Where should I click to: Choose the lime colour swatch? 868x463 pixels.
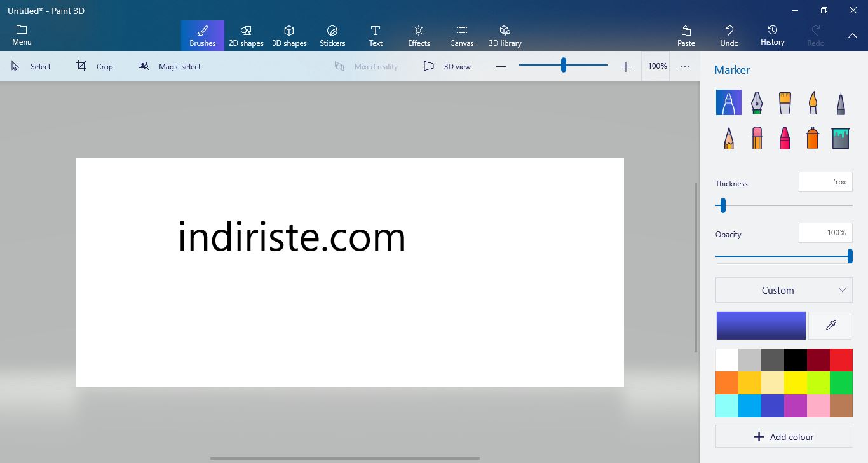click(x=818, y=383)
